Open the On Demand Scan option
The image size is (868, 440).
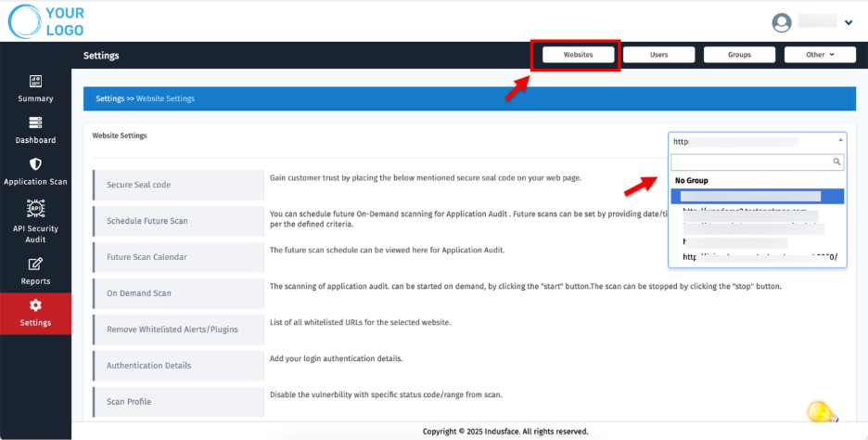(x=178, y=293)
